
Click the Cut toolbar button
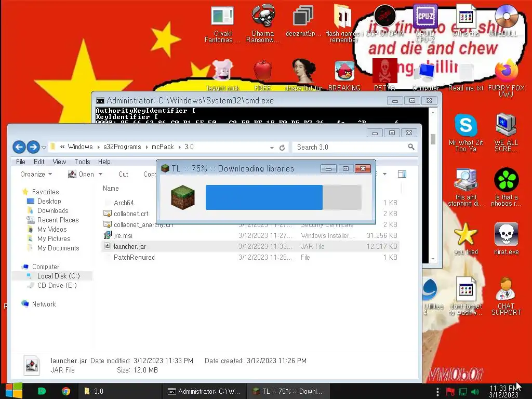[123, 174]
